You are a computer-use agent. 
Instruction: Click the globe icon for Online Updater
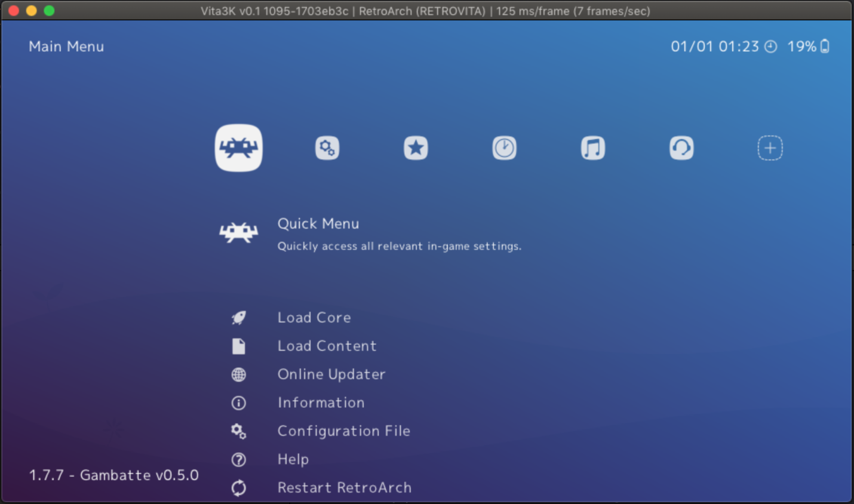point(238,374)
